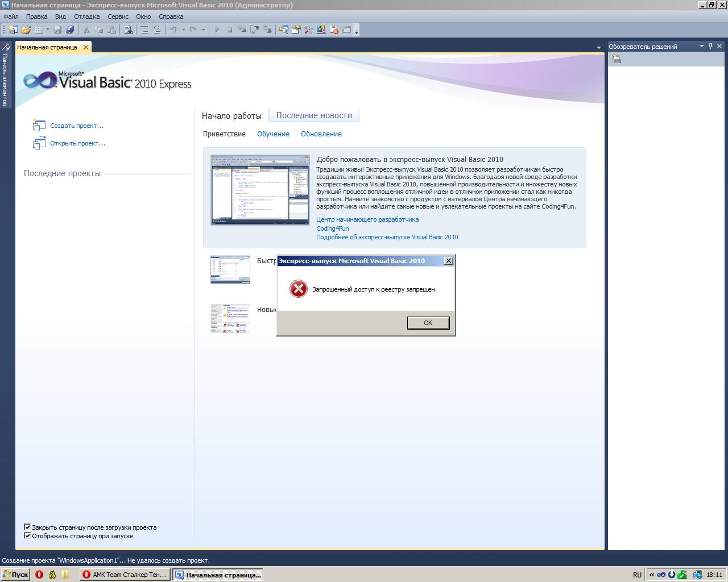Toggle 'Закрыть страницу после загрузки проекта' checkbox
Screen dimensions: 728x582
(27, 527)
